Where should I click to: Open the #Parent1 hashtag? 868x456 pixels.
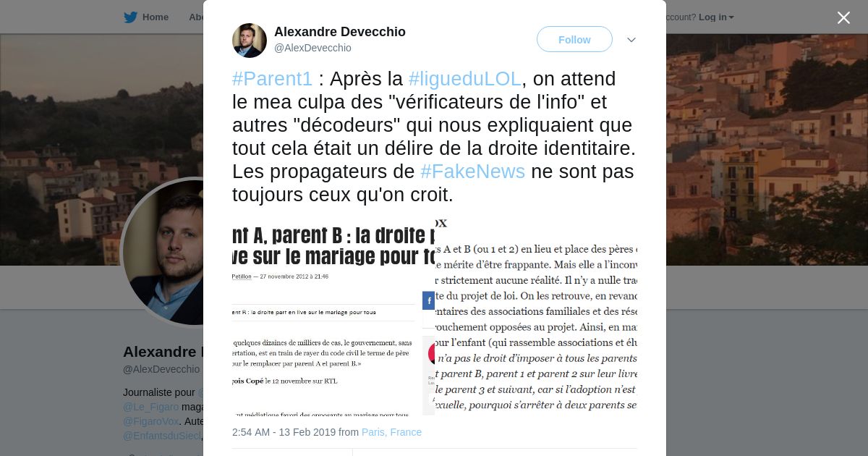(x=273, y=78)
